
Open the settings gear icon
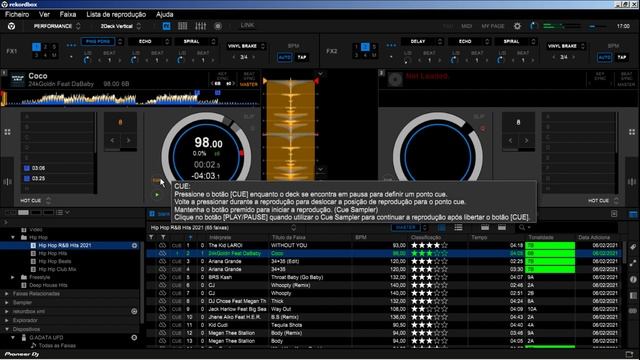(x=517, y=26)
